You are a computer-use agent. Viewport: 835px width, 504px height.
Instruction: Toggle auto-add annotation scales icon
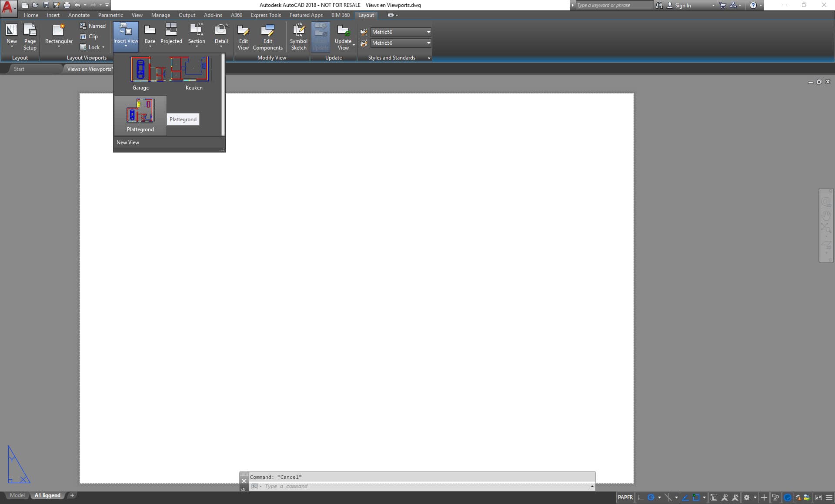[735, 497]
